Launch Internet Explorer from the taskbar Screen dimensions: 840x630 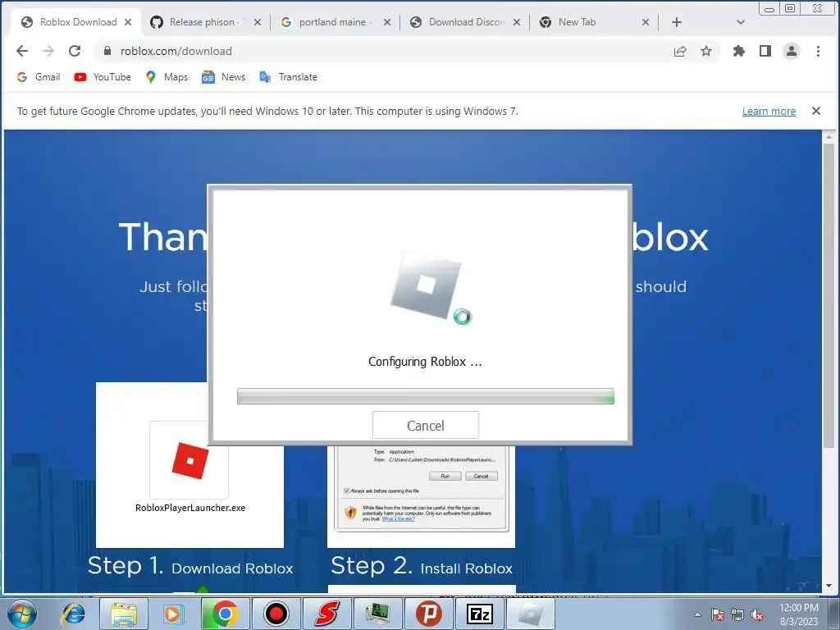click(73, 614)
